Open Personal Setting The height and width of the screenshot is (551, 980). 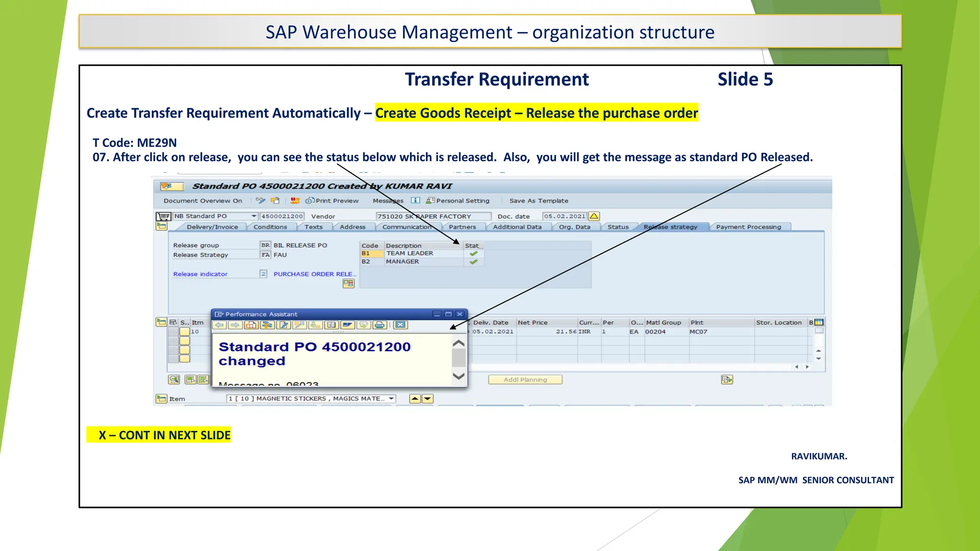point(458,201)
